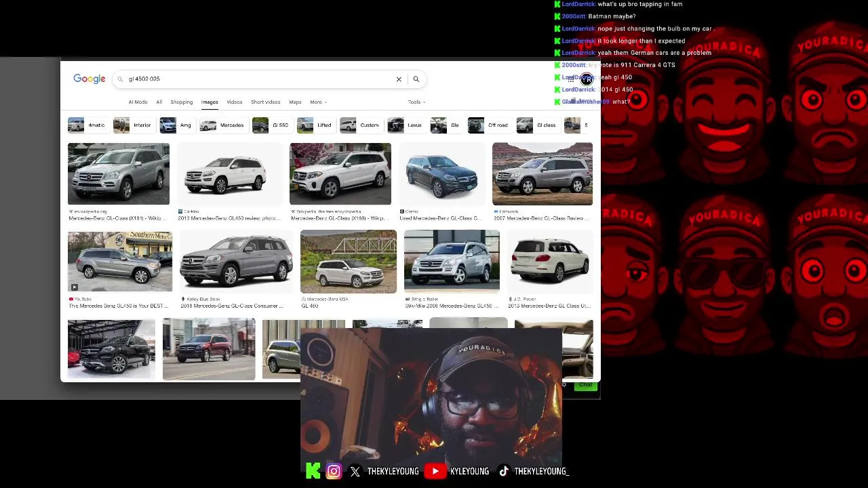This screenshot has height=488, width=868.
Task: Click the 'yeah them German cars' chat message
Action: coord(633,53)
